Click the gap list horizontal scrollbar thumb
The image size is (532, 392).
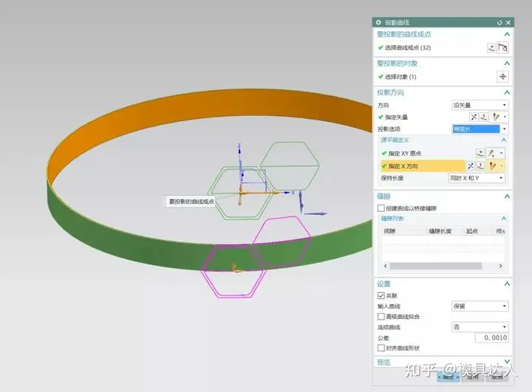[x=436, y=266]
